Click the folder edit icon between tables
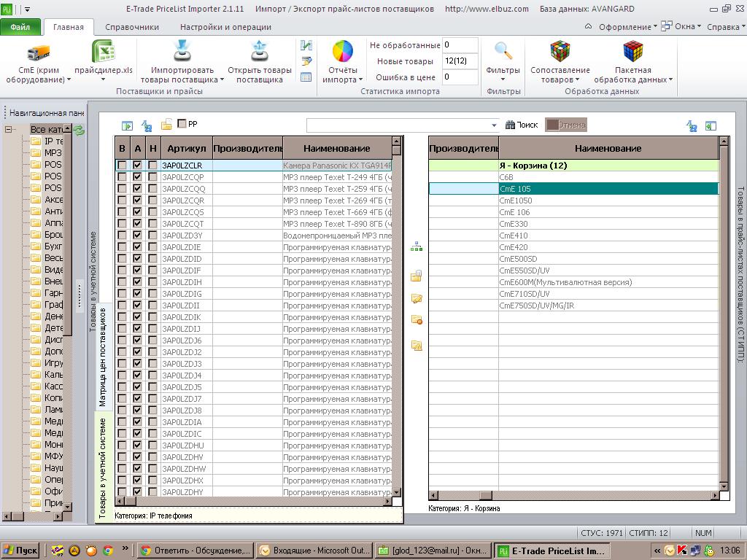Image resolution: width=747 pixels, height=560 pixels. (x=417, y=298)
